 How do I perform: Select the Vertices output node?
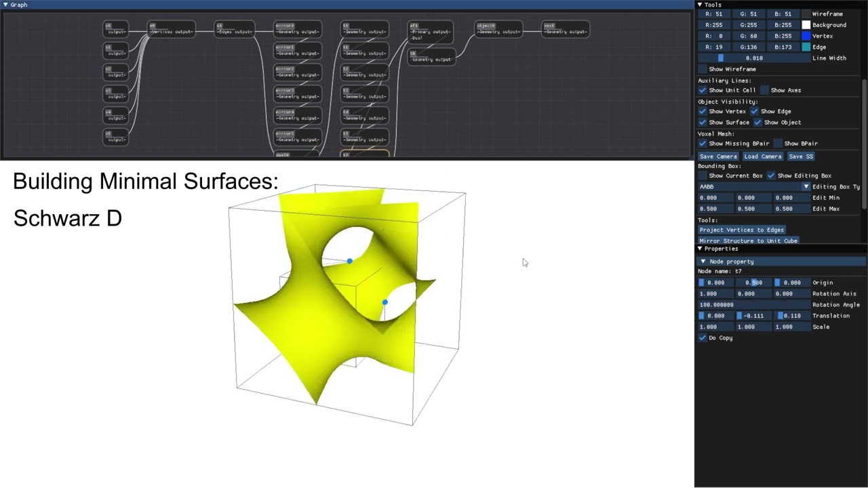[172, 29]
